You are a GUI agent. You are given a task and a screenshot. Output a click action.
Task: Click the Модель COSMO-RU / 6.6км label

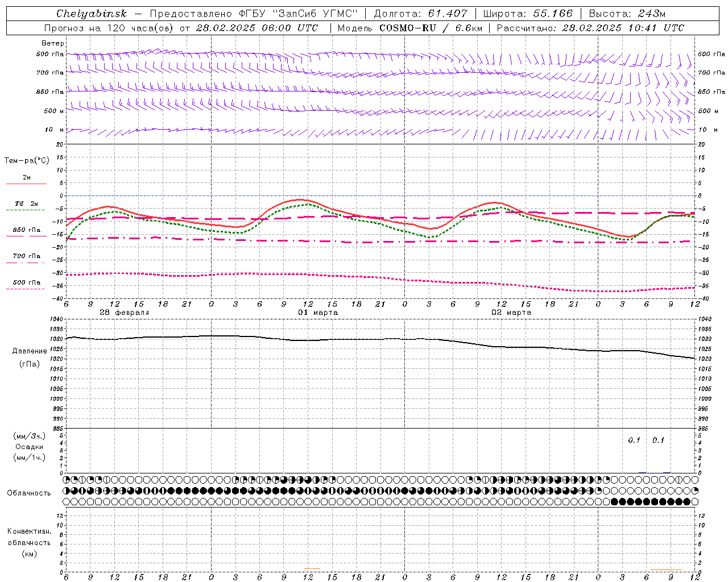(409, 28)
